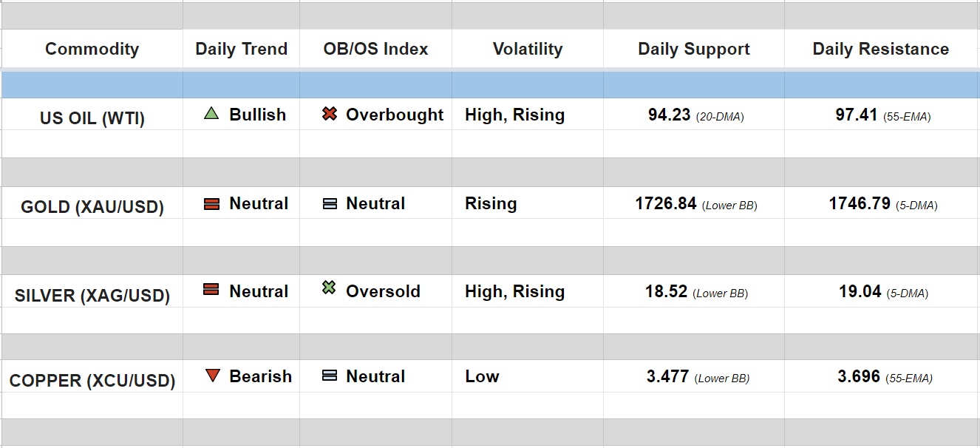The image size is (980, 448).
Task: Click the GOLD (XAU/USD) cell
Action: click(x=92, y=207)
